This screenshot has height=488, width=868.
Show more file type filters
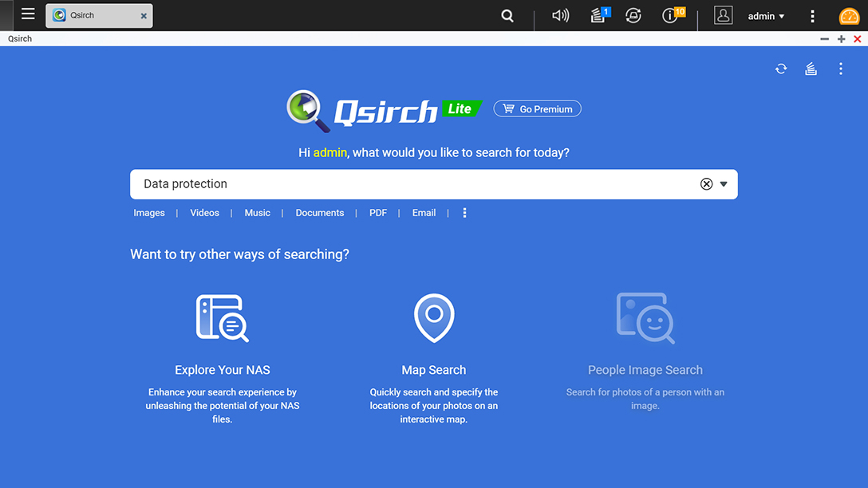click(464, 213)
